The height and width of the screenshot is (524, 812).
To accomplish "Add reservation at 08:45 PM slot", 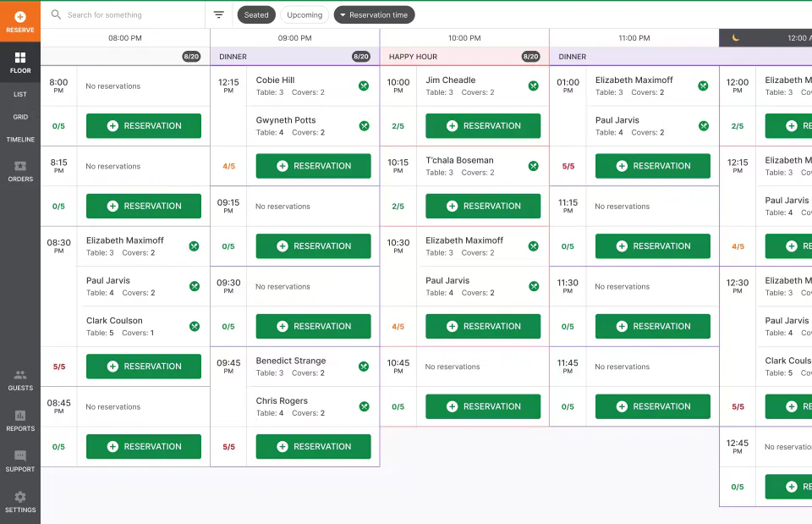I will pos(144,446).
